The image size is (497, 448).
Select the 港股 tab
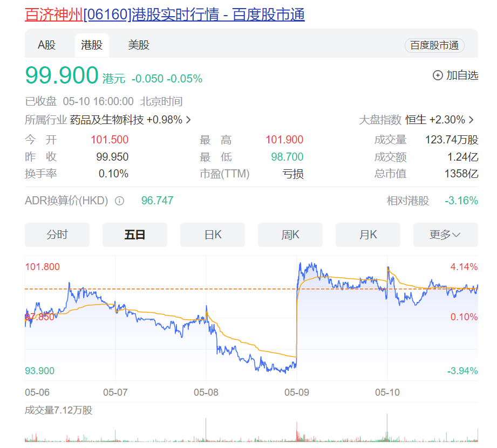point(92,45)
